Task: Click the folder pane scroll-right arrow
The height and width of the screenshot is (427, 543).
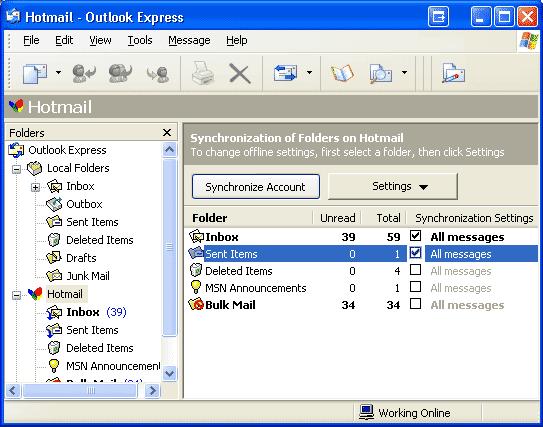Action: [x=152, y=391]
